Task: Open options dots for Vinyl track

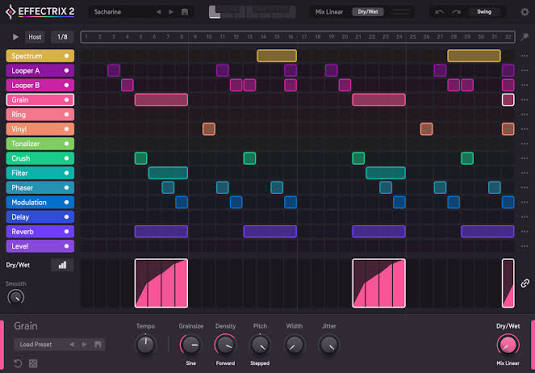Action: coord(524,129)
